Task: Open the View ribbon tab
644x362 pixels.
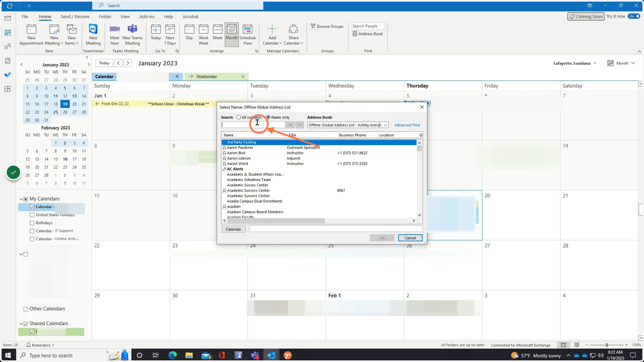Action: coord(125,17)
